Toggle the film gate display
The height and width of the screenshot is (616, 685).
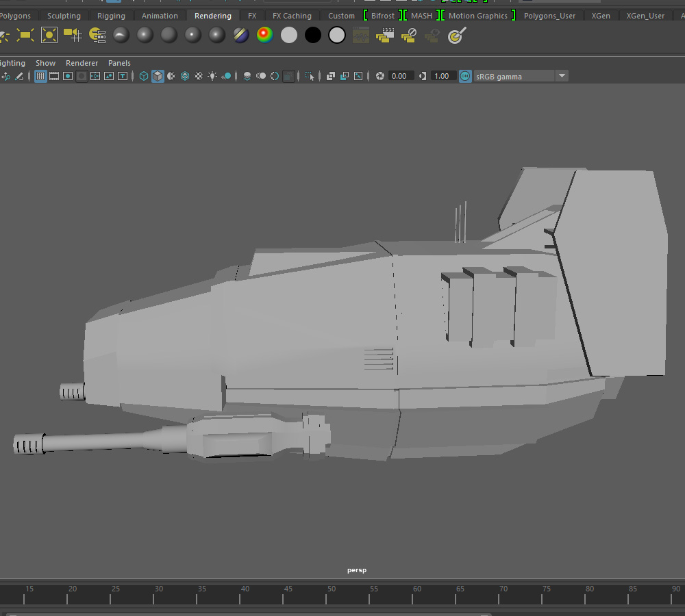pyautogui.click(x=54, y=77)
